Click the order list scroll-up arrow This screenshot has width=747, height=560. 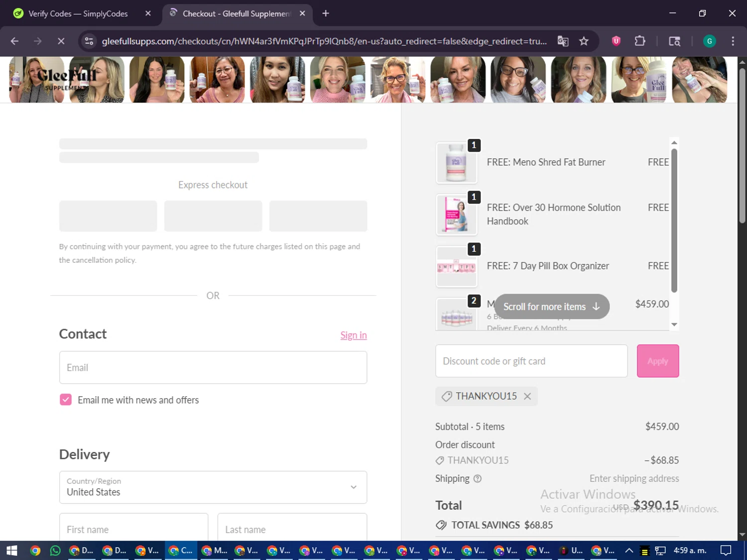point(674,143)
